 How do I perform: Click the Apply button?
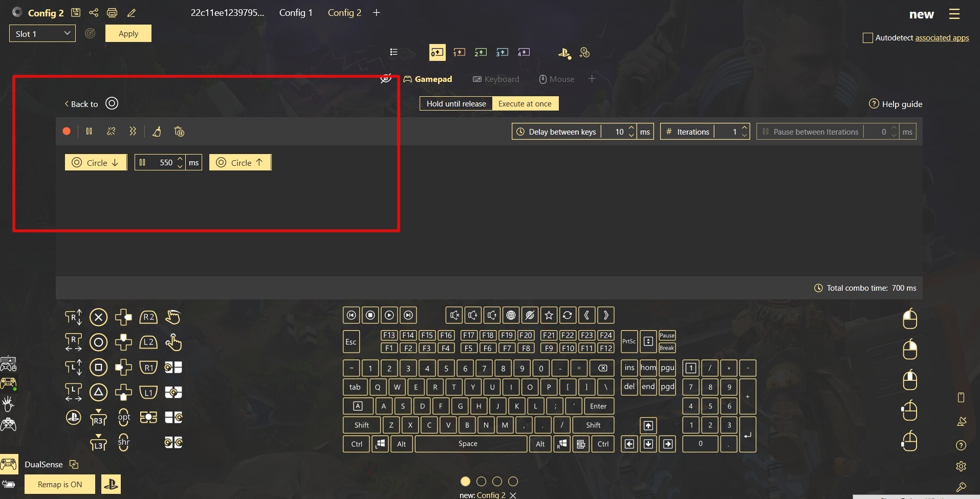coord(128,34)
